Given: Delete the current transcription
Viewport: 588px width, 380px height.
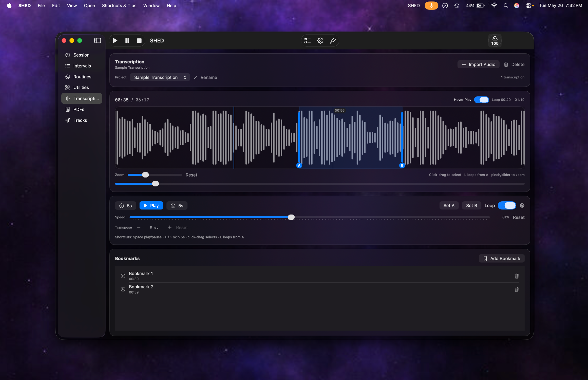Looking at the screenshot, I should pyautogui.click(x=514, y=64).
